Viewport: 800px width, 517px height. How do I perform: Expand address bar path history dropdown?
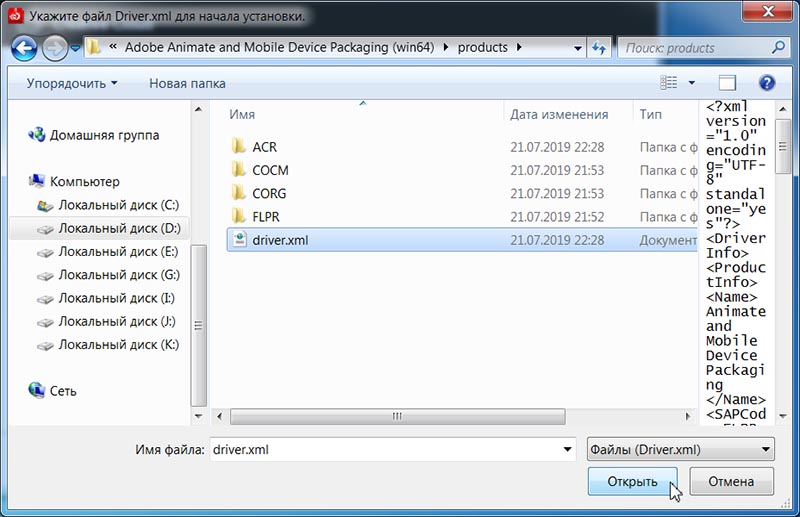578,48
